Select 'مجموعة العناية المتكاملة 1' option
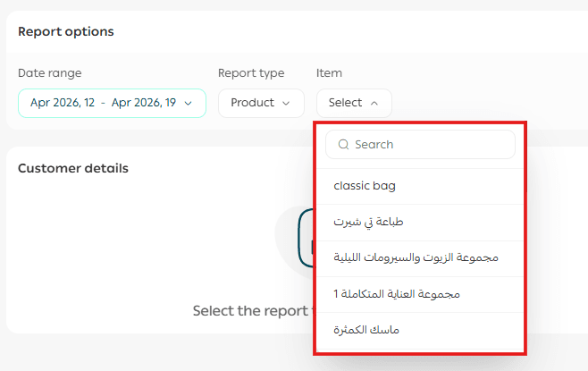588x371 pixels. point(396,294)
